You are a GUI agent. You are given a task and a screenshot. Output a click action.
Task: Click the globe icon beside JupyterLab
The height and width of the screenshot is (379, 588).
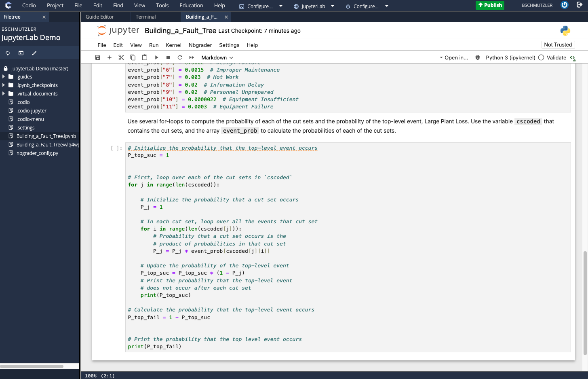[296, 6]
